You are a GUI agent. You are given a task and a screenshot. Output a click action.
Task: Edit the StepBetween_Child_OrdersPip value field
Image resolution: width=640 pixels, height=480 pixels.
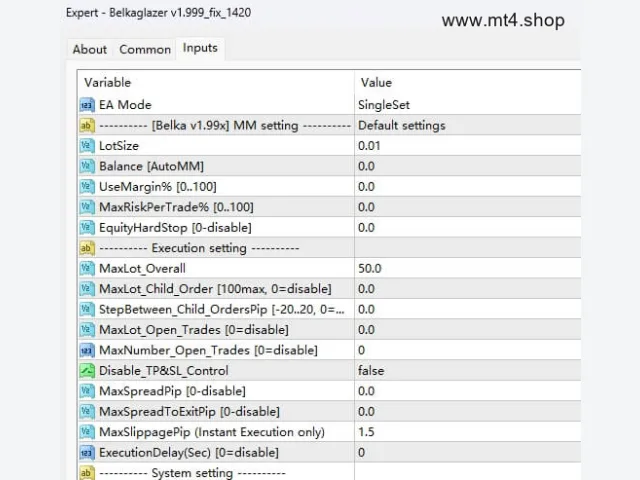tap(468, 309)
